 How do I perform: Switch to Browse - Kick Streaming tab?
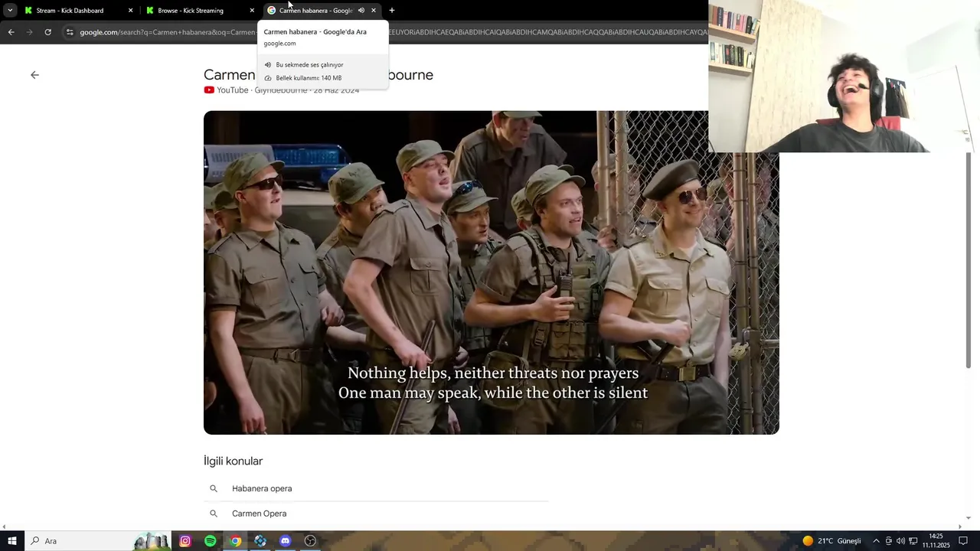click(x=199, y=11)
